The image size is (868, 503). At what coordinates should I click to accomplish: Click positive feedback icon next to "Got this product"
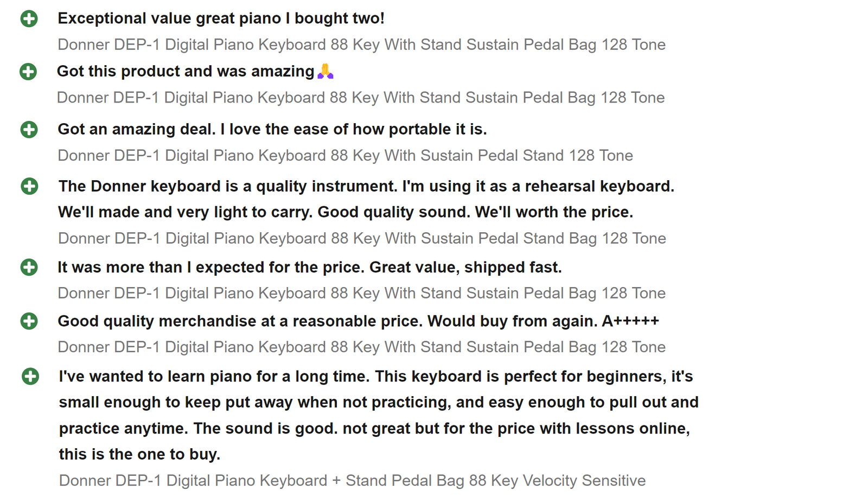coord(28,72)
